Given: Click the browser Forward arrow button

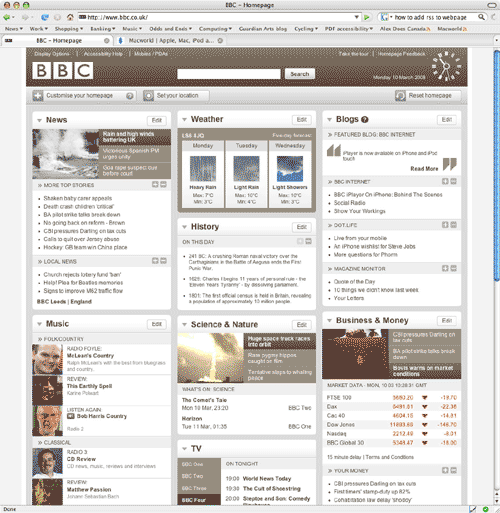Looking at the screenshot, I should 25,17.
